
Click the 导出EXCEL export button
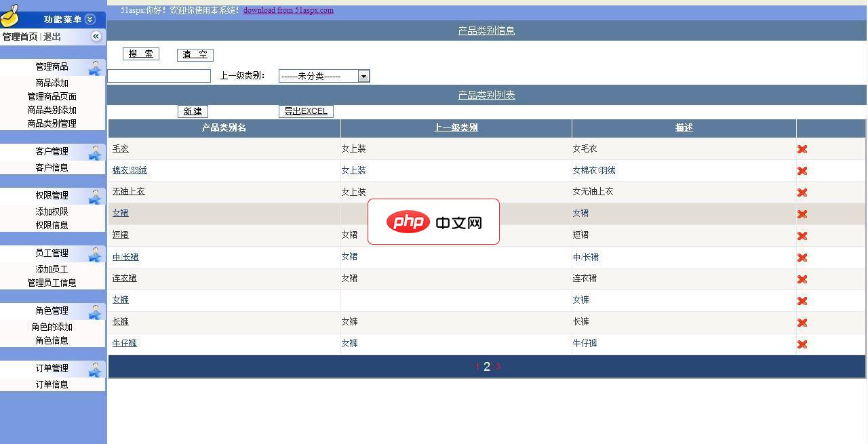click(x=306, y=110)
